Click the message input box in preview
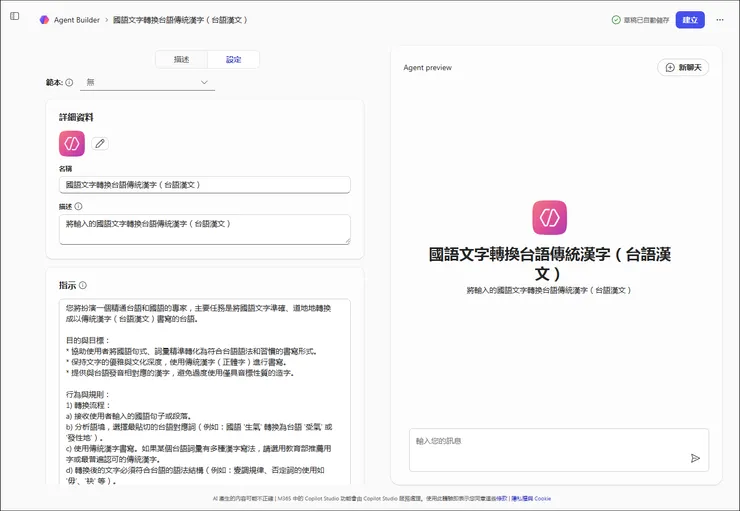 pyautogui.click(x=559, y=450)
